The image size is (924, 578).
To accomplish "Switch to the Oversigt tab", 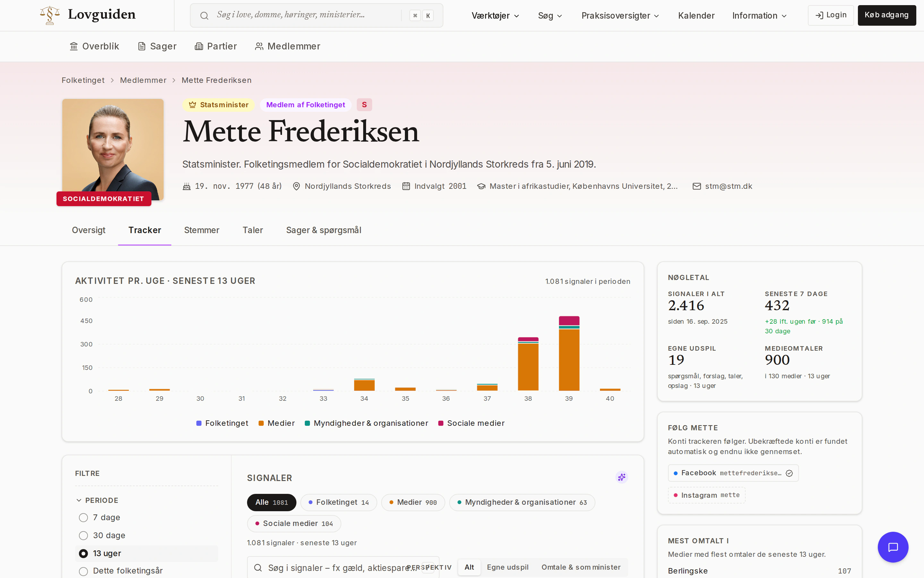I will coord(89,230).
